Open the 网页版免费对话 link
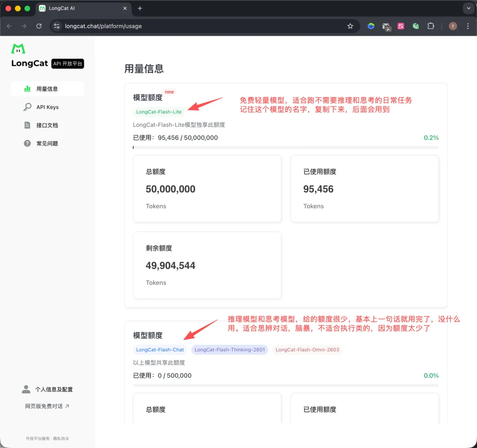Image resolution: width=477 pixels, height=448 pixels. (x=47, y=407)
